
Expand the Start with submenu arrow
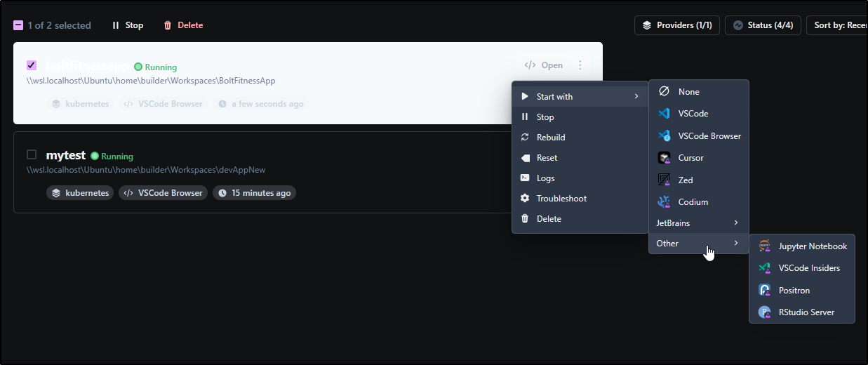point(636,97)
